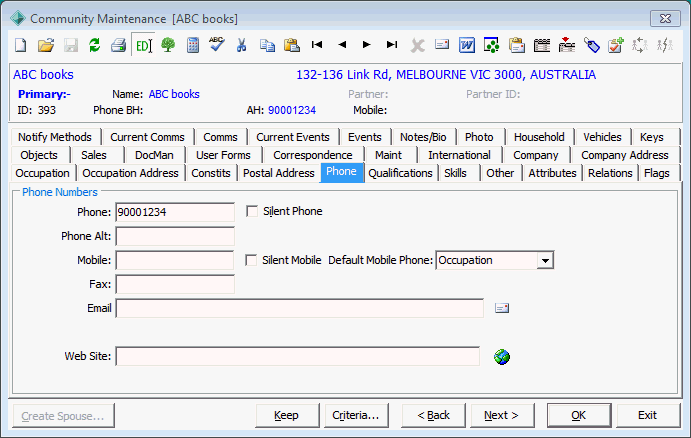Open the Criteria... button
Image resolution: width=691 pixels, height=438 pixels.
coord(356,415)
